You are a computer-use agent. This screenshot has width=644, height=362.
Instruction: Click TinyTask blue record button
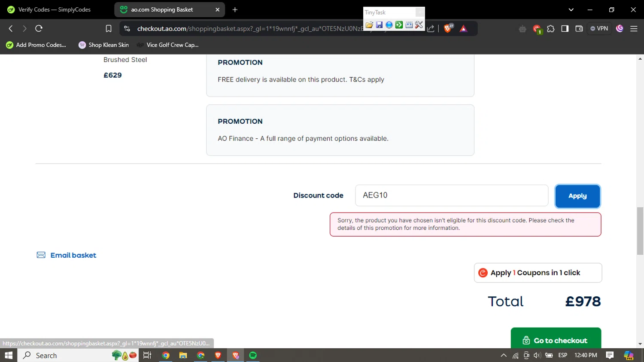[389, 25]
